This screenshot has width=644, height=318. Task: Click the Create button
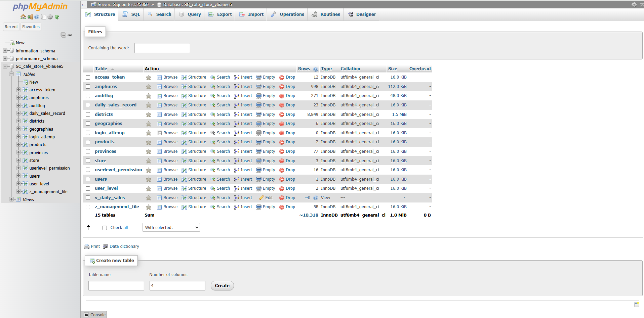pyautogui.click(x=222, y=286)
